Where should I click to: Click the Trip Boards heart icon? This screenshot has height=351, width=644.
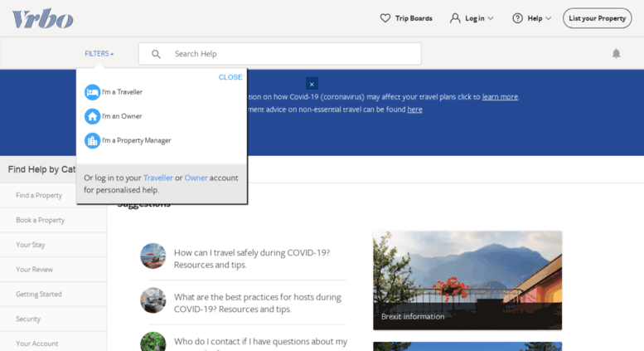point(385,18)
